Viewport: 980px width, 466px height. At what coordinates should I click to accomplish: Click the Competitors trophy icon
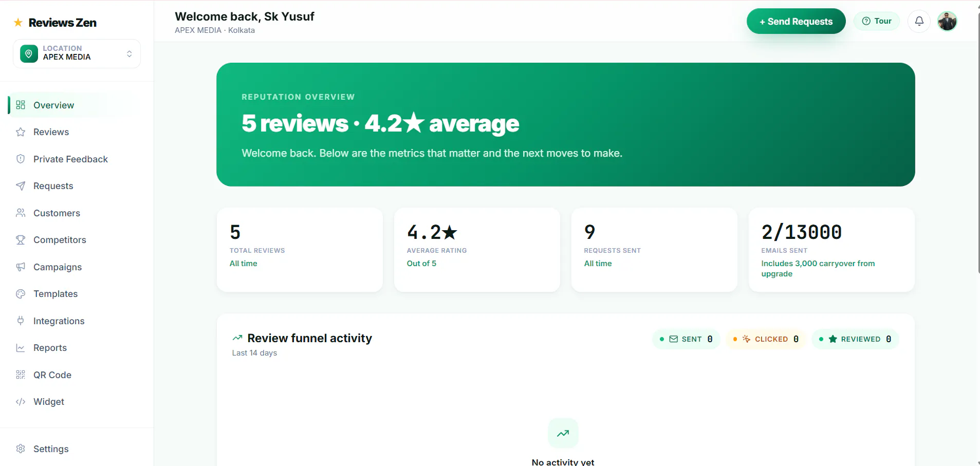tap(21, 240)
